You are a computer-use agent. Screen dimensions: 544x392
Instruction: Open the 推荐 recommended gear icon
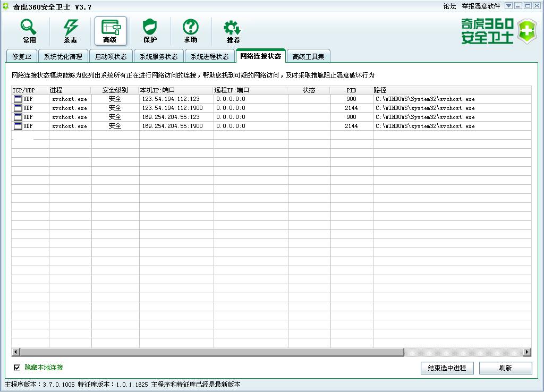233,31
